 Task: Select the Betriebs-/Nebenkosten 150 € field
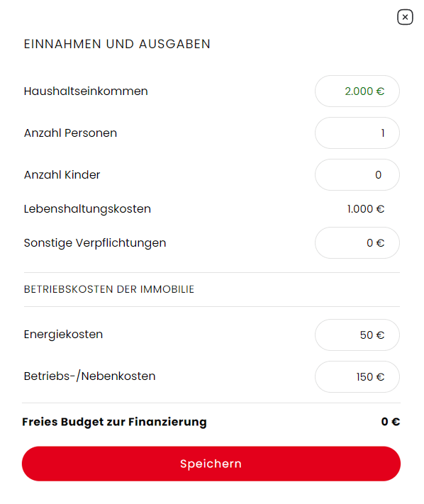357,376
